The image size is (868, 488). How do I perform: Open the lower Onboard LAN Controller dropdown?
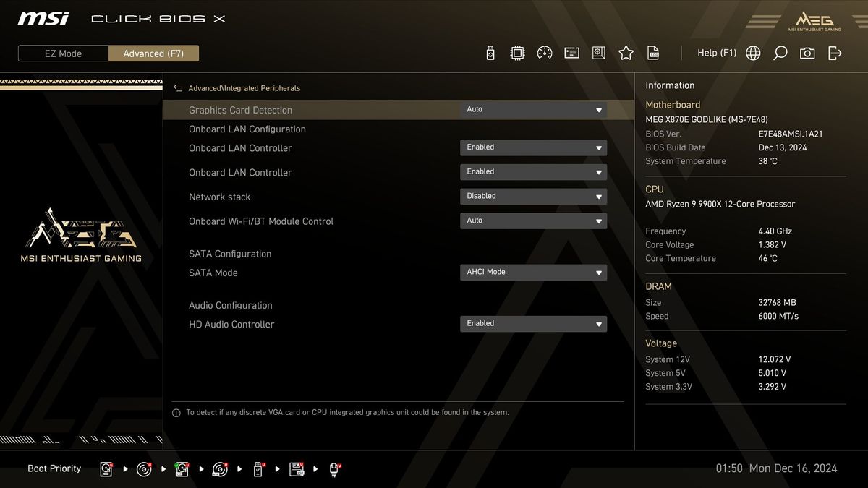533,172
